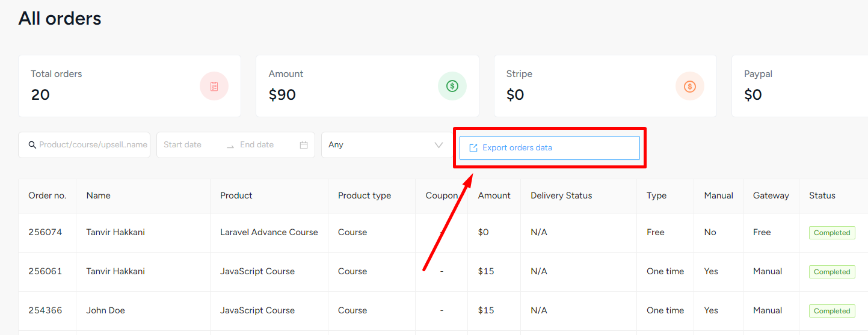Viewport: 868px width, 335px height.
Task: Click the $15 amount in order 256061 row
Action: (486, 271)
